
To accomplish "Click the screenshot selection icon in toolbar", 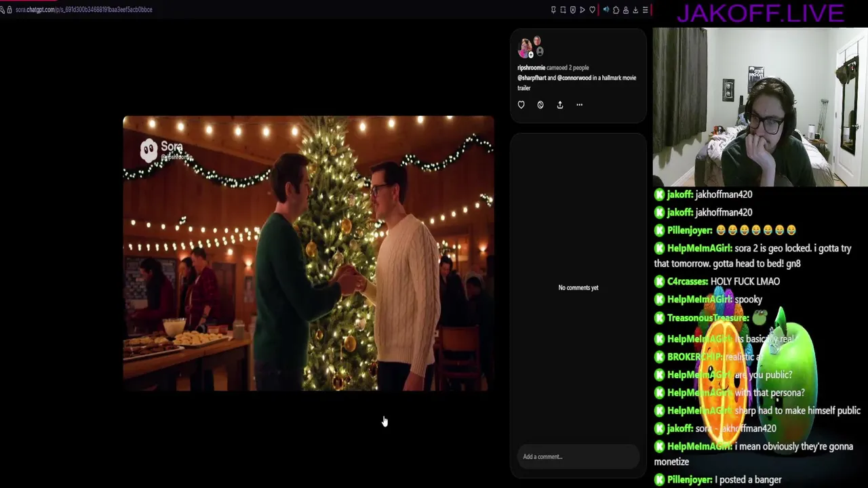I will pyautogui.click(x=563, y=9).
